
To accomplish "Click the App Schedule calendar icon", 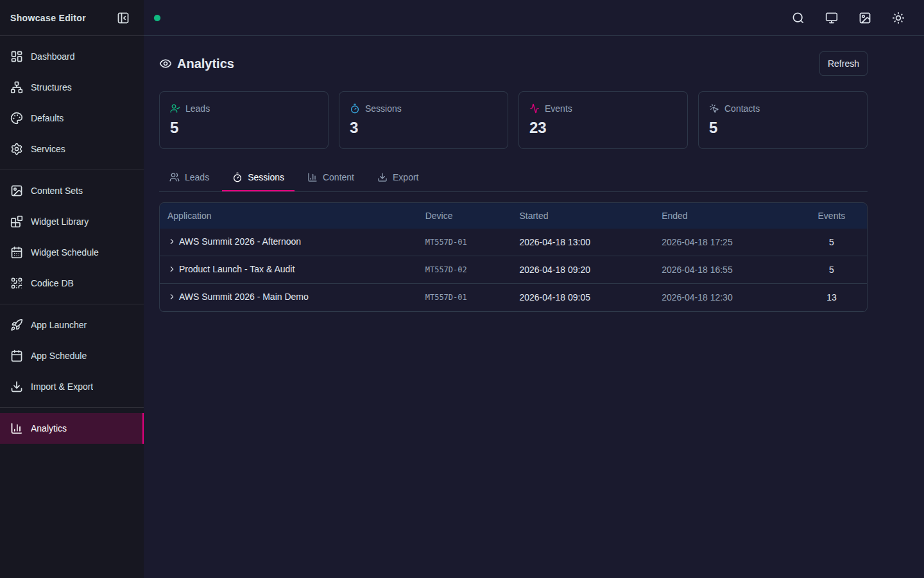I will click(17, 356).
